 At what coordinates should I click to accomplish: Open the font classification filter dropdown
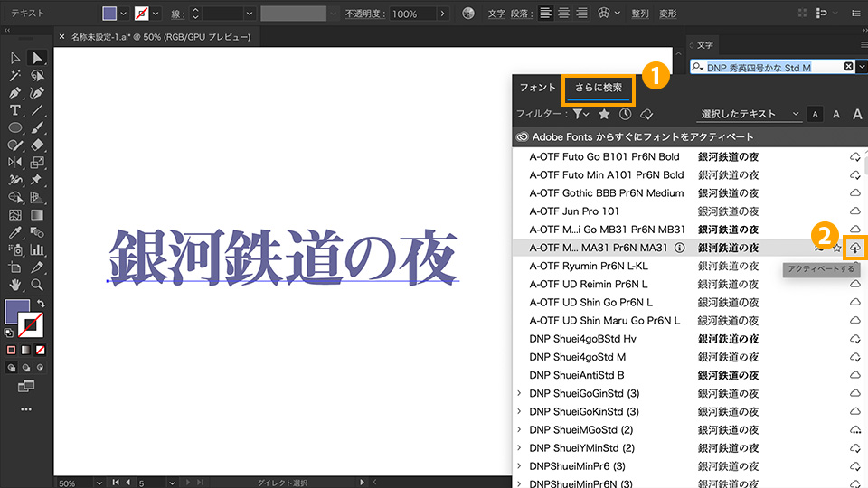click(x=580, y=114)
